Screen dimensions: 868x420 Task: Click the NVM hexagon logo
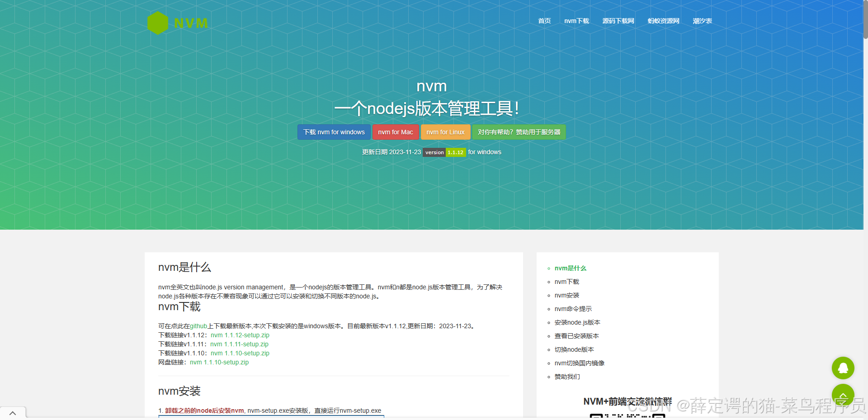pos(157,22)
